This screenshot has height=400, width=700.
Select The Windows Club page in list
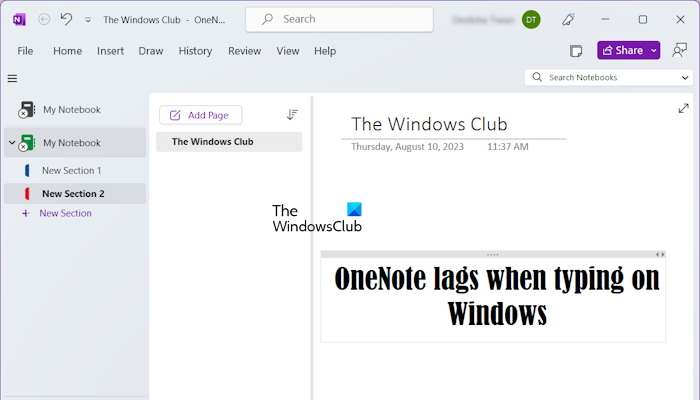tap(229, 142)
